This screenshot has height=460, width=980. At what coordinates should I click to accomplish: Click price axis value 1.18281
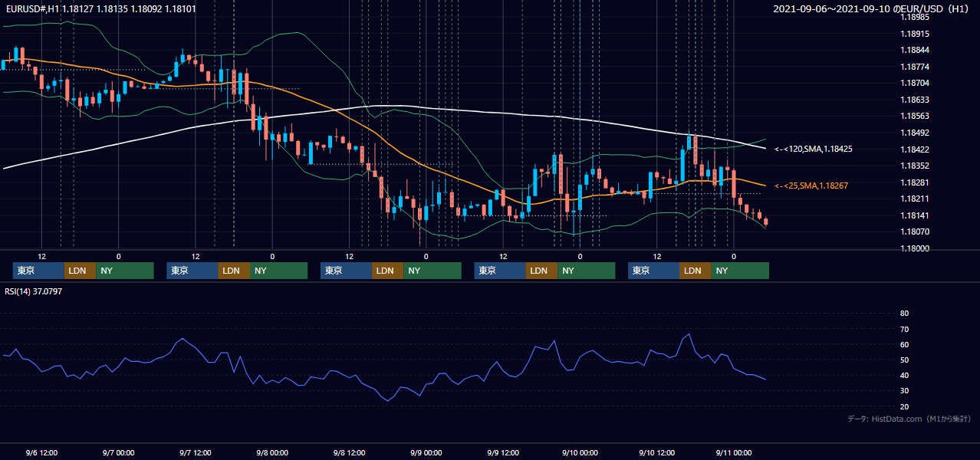tap(914, 182)
